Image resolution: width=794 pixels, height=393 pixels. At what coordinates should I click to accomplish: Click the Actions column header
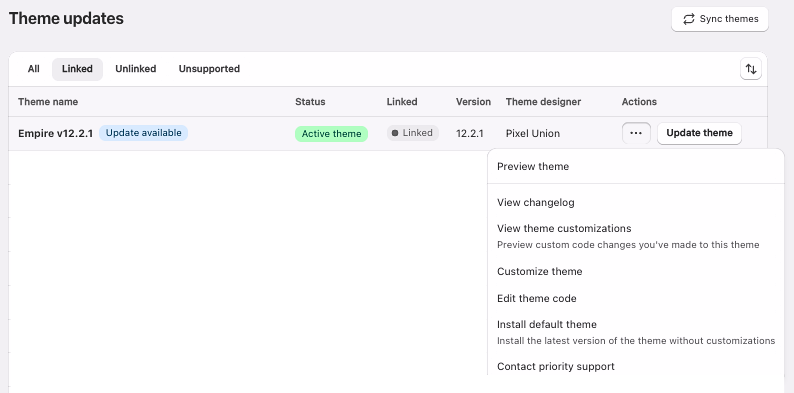click(x=639, y=102)
